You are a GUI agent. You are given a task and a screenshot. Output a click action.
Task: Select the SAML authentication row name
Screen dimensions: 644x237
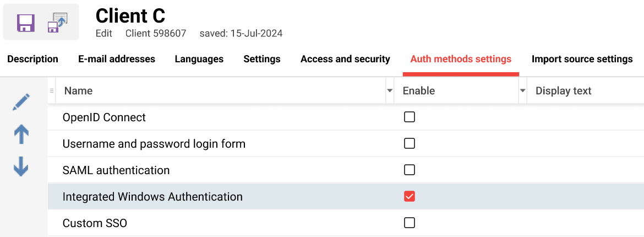point(116,170)
